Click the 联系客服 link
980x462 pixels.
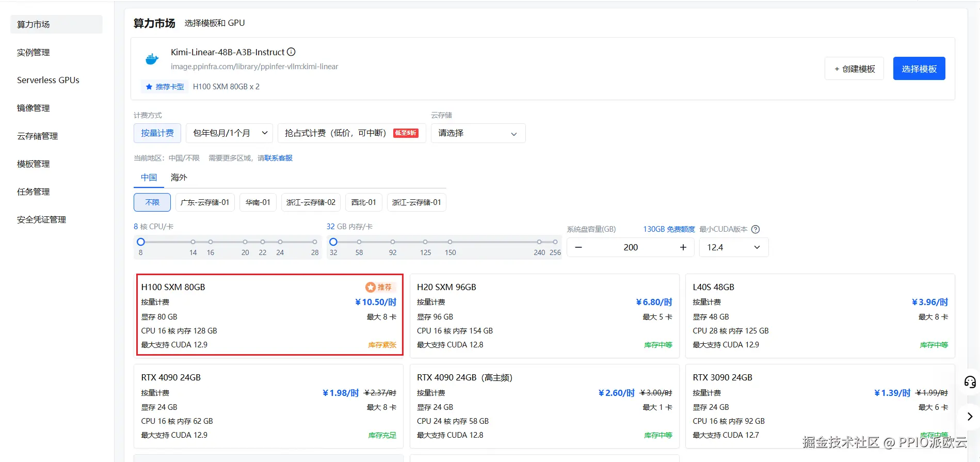(279, 158)
